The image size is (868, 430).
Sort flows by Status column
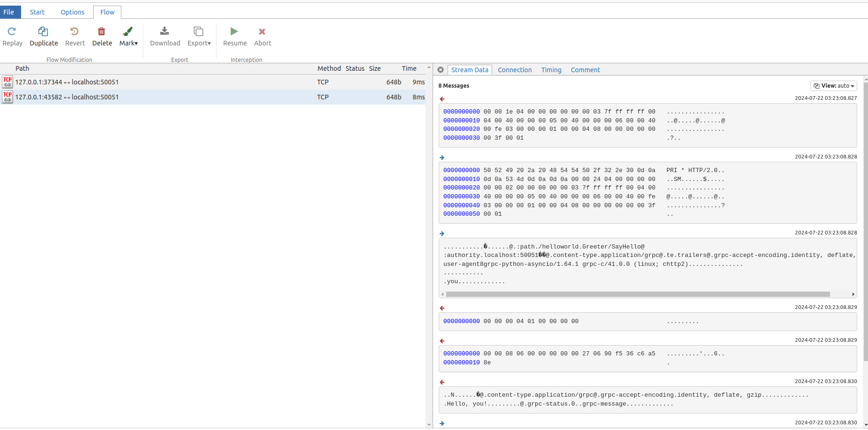355,68
